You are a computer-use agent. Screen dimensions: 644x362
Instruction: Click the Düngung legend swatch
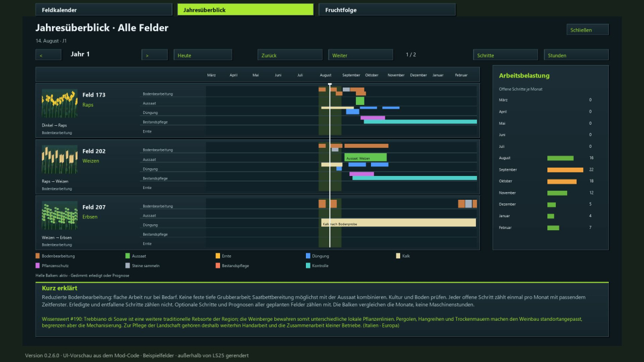[308, 256]
